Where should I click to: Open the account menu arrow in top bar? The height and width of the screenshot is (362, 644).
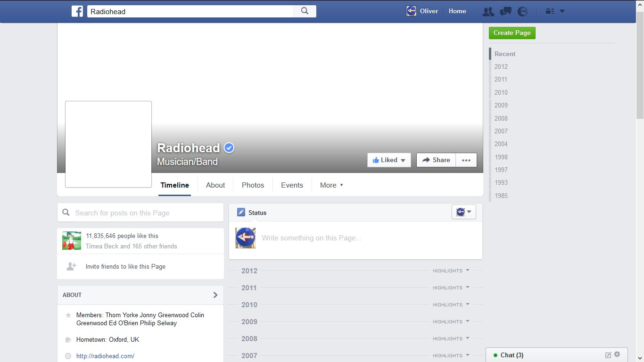[562, 12]
